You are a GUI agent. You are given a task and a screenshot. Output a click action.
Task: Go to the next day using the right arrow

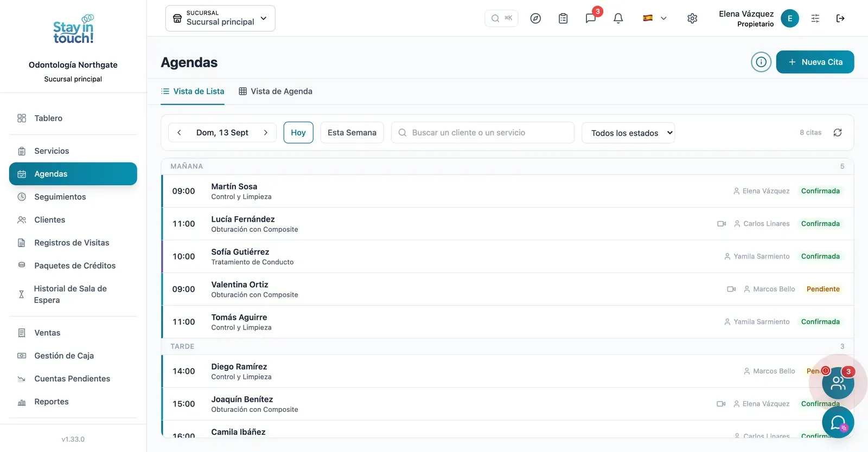coord(265,133)
